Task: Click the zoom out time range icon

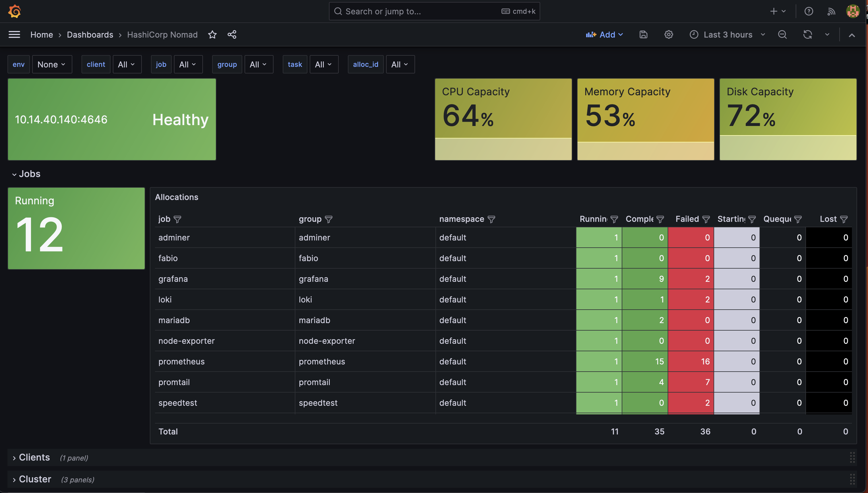Action: [782, 34]
